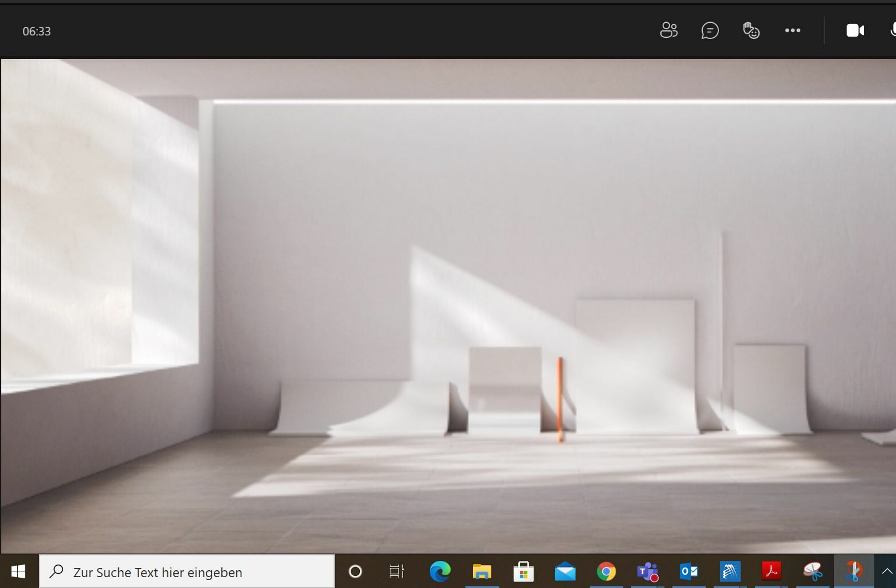Open the Microsoft Store taskbar icon

point(523,571)
